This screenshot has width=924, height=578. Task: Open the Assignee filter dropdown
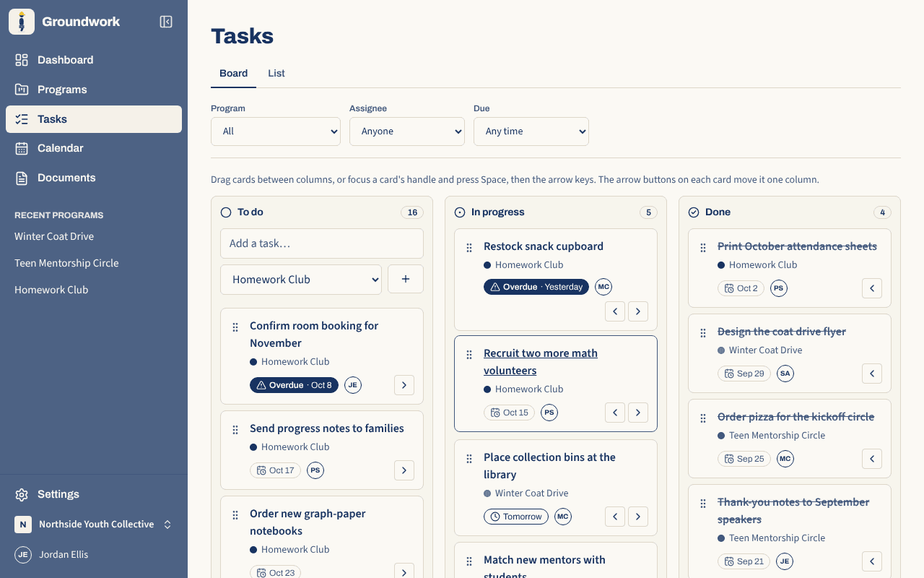(407, 131)
